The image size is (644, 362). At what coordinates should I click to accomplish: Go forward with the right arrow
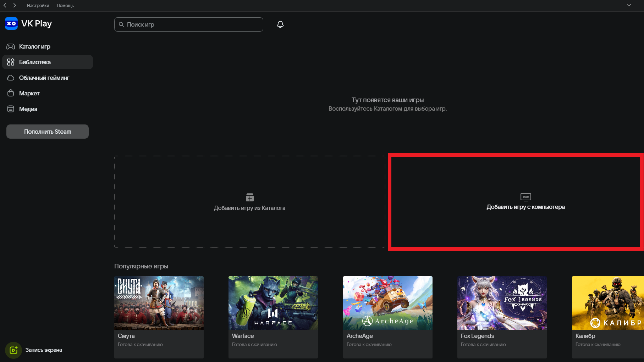(15, 5)
